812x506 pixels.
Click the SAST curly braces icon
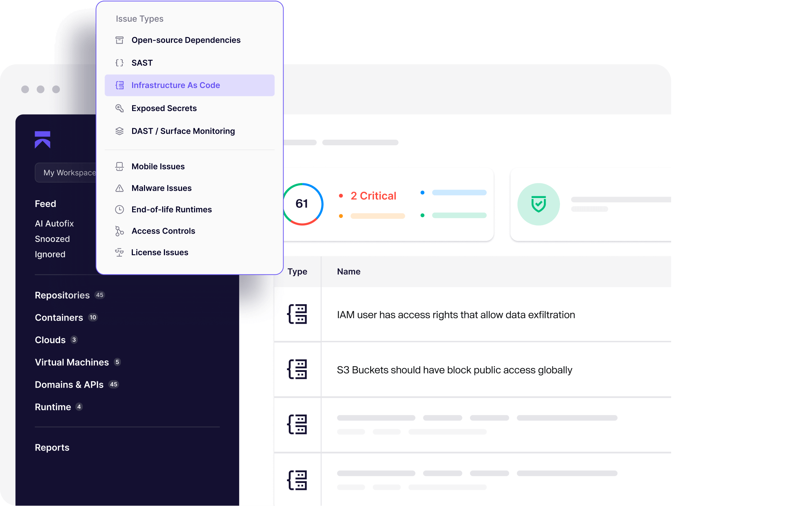[120, 63]
